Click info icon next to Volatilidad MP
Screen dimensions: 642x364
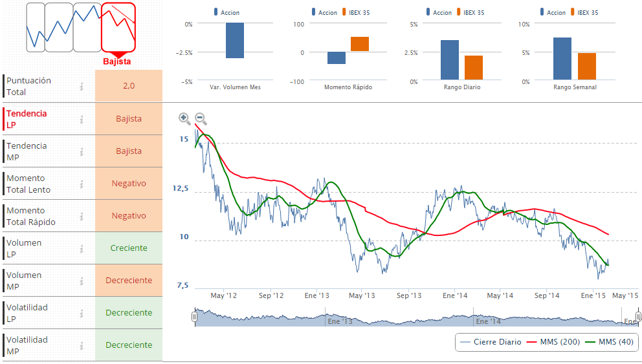pos(82,345)
